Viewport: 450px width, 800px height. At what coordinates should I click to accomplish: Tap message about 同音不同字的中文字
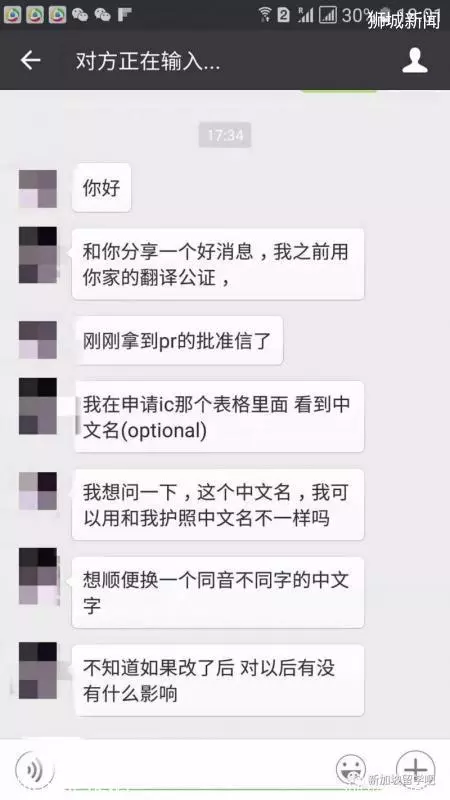tap(218, 592)
